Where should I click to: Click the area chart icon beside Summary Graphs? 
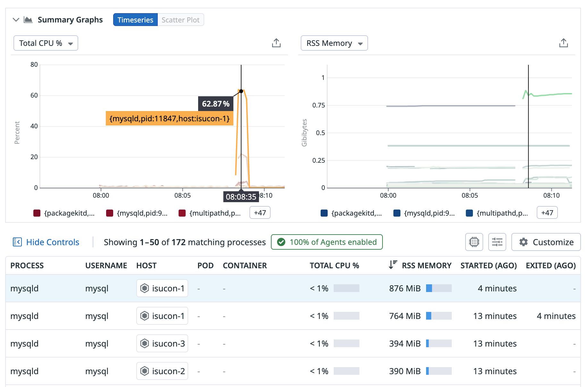coord(28,20)
